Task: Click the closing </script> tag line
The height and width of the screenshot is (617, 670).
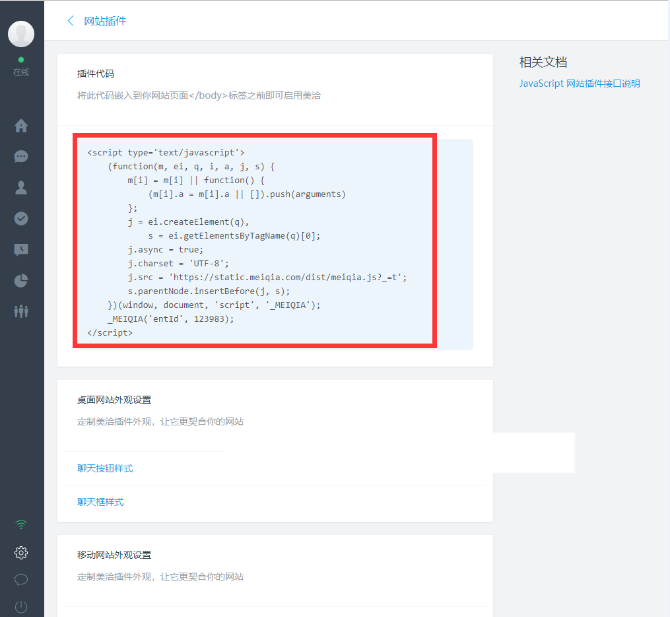Action: pos(110,333)
